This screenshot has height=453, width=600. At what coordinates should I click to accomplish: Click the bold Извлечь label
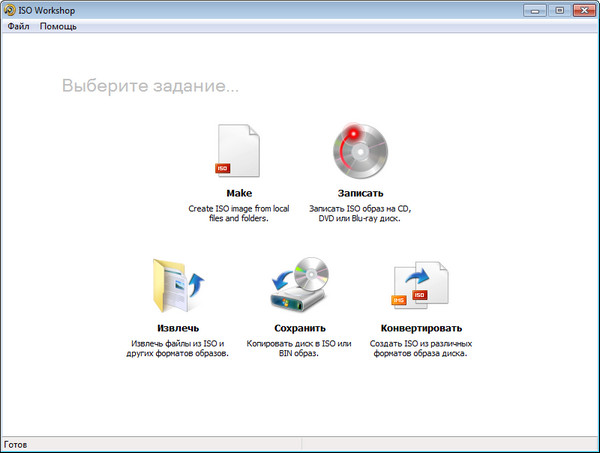179,328
